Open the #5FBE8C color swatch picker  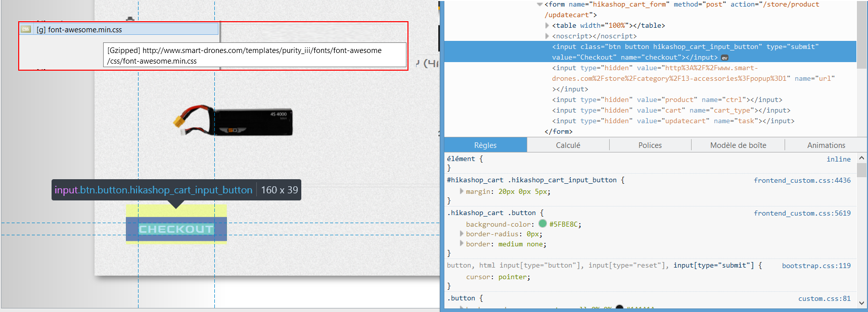543,224
